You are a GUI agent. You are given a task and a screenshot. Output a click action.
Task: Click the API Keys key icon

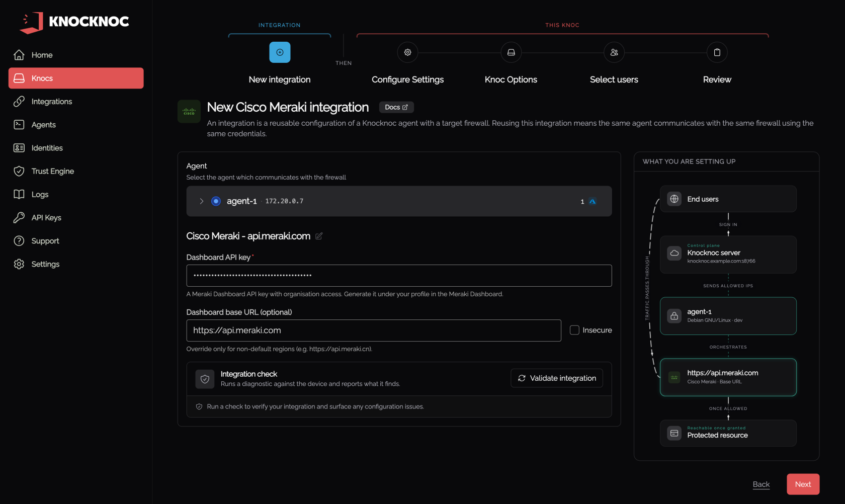[19, 217]
